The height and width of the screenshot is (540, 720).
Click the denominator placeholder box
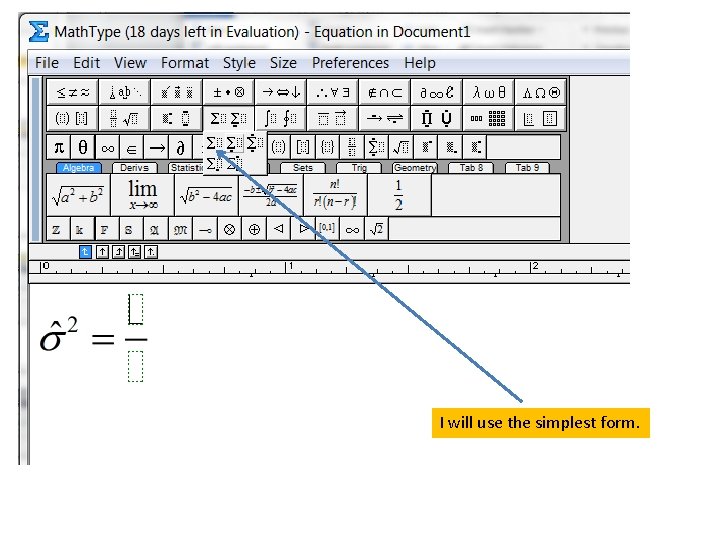tap(135, 366)
